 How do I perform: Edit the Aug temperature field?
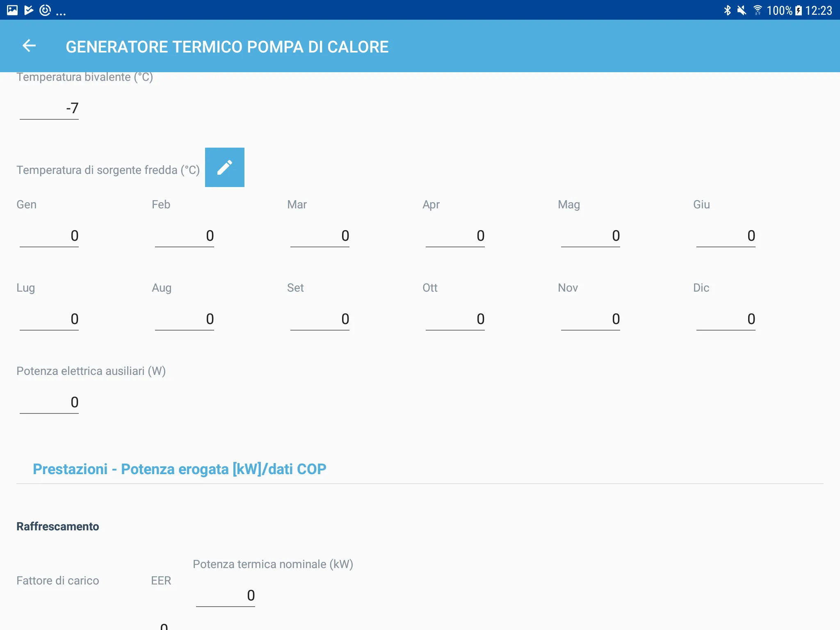[185, 320]
